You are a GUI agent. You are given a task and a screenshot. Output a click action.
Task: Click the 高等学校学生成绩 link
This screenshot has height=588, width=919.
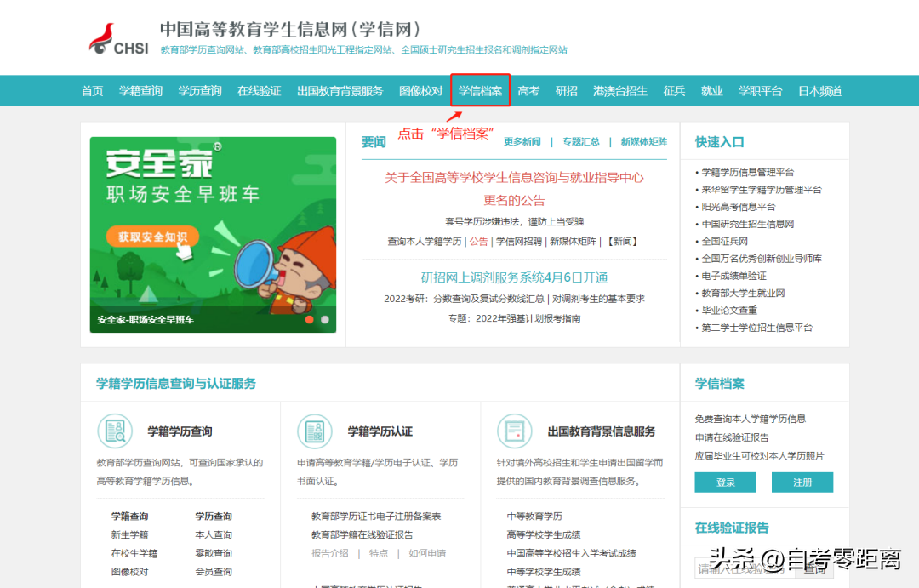pyautogui.click(x=543, y=534)
